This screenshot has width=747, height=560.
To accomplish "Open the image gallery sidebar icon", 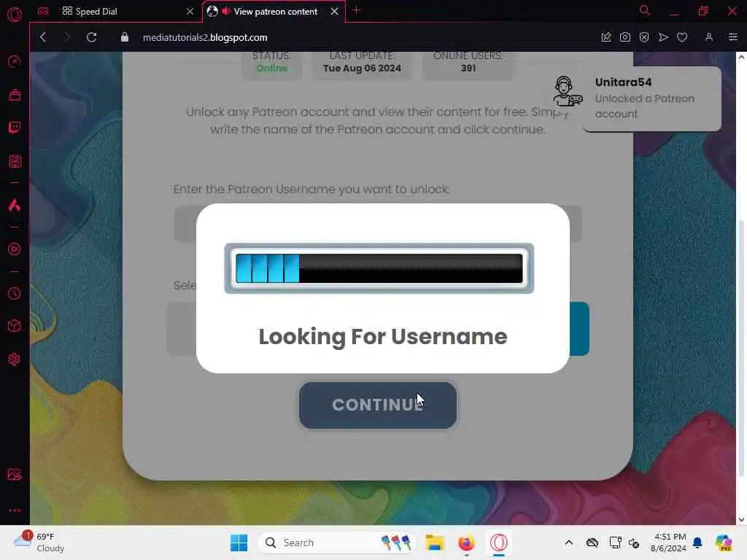I will [15, 475].
